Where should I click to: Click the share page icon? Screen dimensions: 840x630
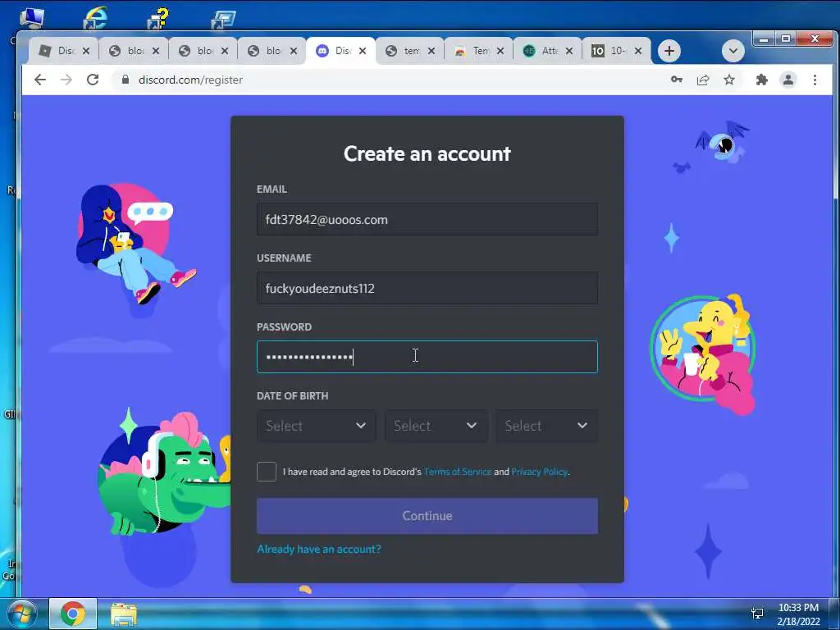tap(703, 80)
